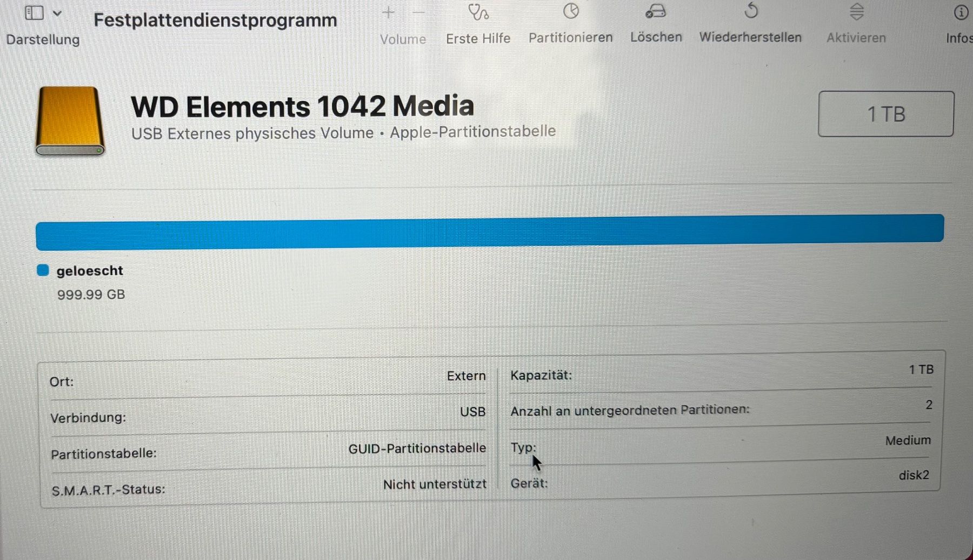Click the S.M.A.R.T.-Status label
973x560 pixels.
(x=108, y=490)
